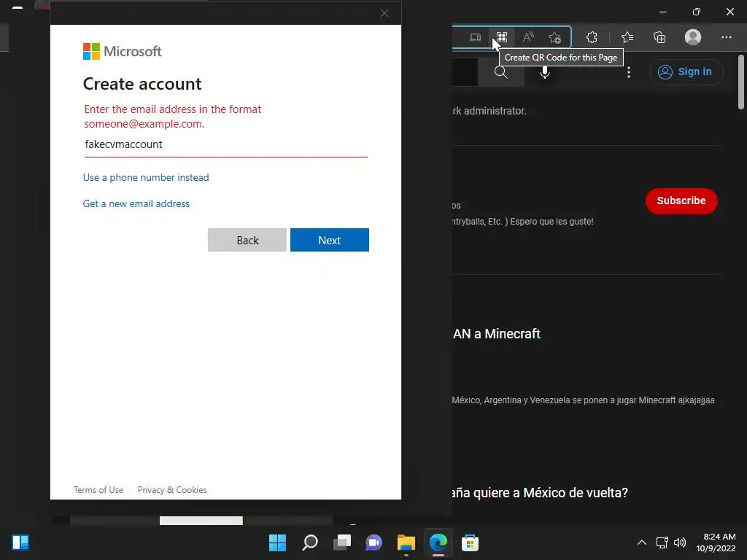Add this page to favorites star icon
The height and width of the screenshot is (560, 747).
tap(554, 37)
